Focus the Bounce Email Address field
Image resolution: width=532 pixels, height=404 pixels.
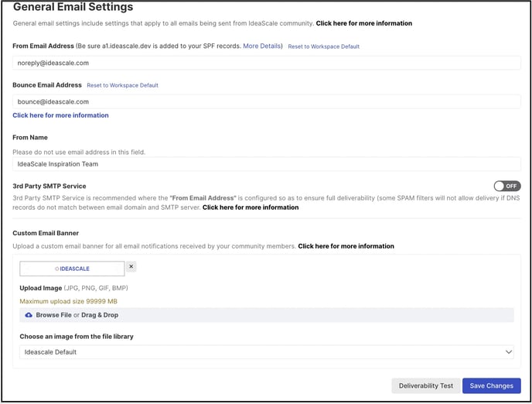pyautogui.click(x=267, y=101)
